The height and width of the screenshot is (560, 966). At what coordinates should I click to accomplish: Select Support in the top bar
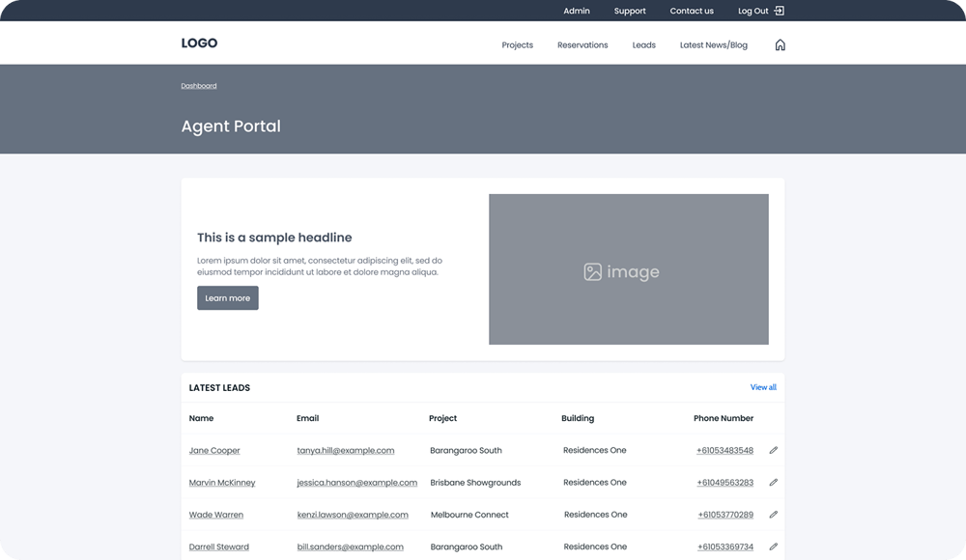[630, 11]
